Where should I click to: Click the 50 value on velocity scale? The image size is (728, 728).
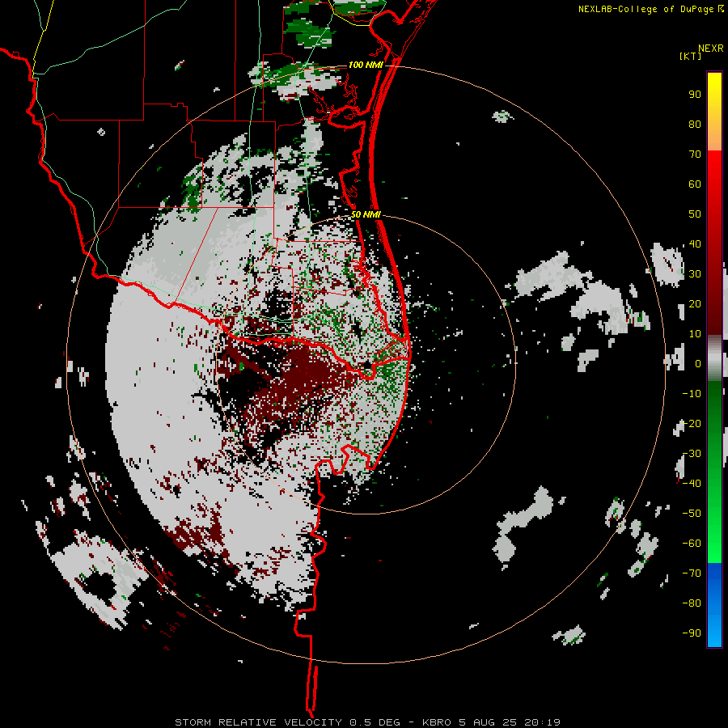point(695,214)
